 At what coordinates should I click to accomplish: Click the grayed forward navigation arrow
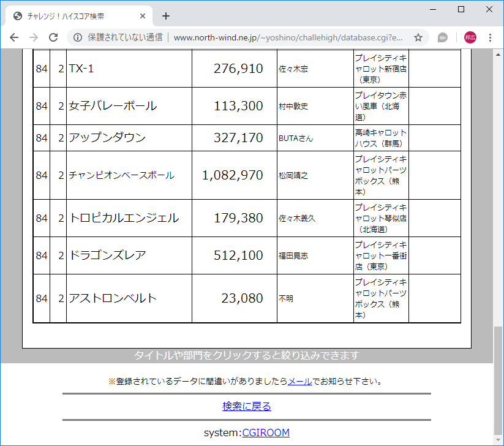tap(33, 37)
